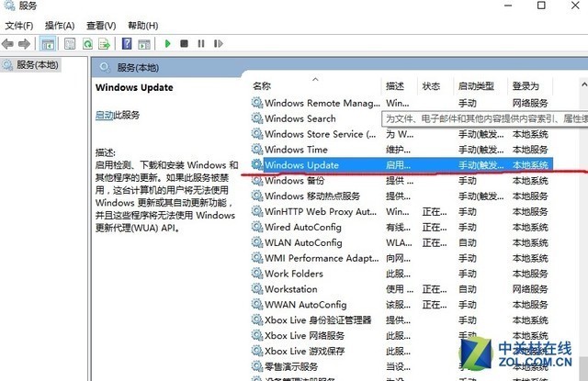The width and height of the screenshot is (588, 381).
Task: Click the show/hide action pane icon
Action: [144, 44]
